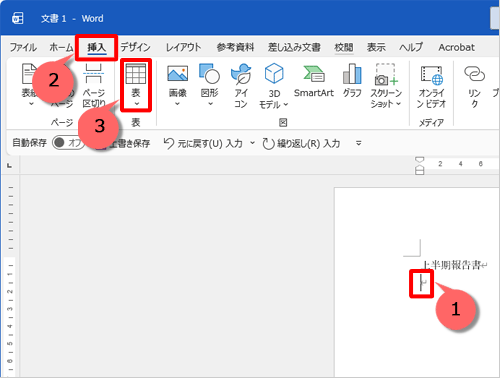Switch to the 表示 tab
Screen dimensions: 500x378
tap(376, 47)
